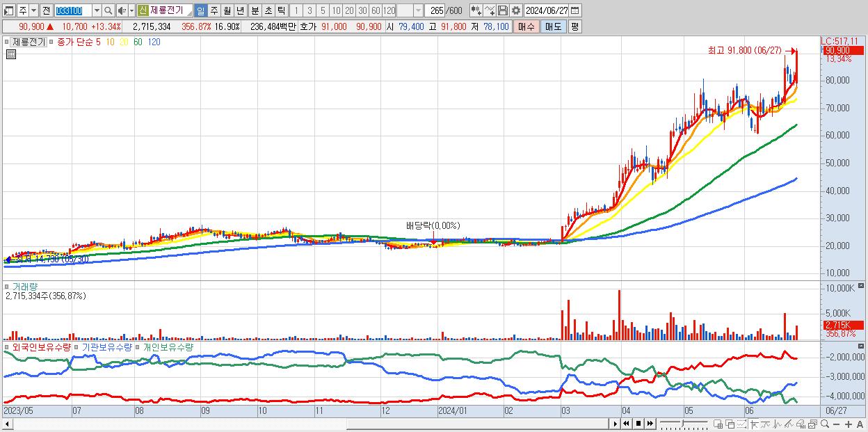Adjust the chart zoom slider

coord(684,424)
